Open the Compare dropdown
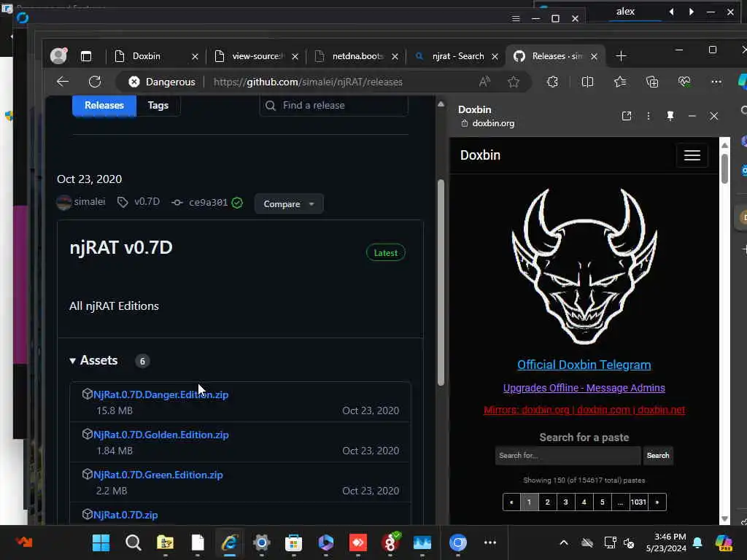The height and width of the screenshot is (560, 747). click(x=289, y=204)
